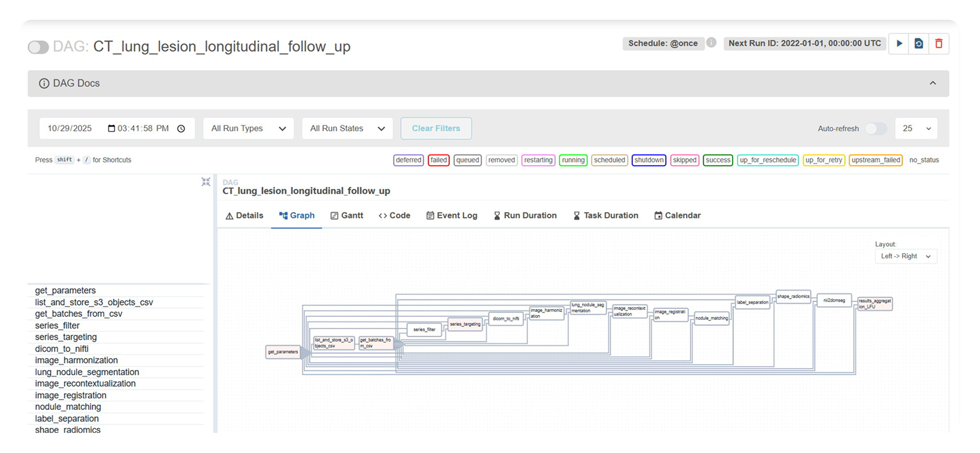Image resolution: width=980 pixels, height=453 pixels.
Task: Enable the Auto-refresh switch
Action: [876, 129]
